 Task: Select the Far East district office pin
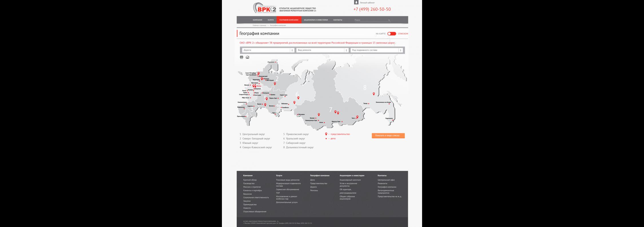[x=373, y=94]
